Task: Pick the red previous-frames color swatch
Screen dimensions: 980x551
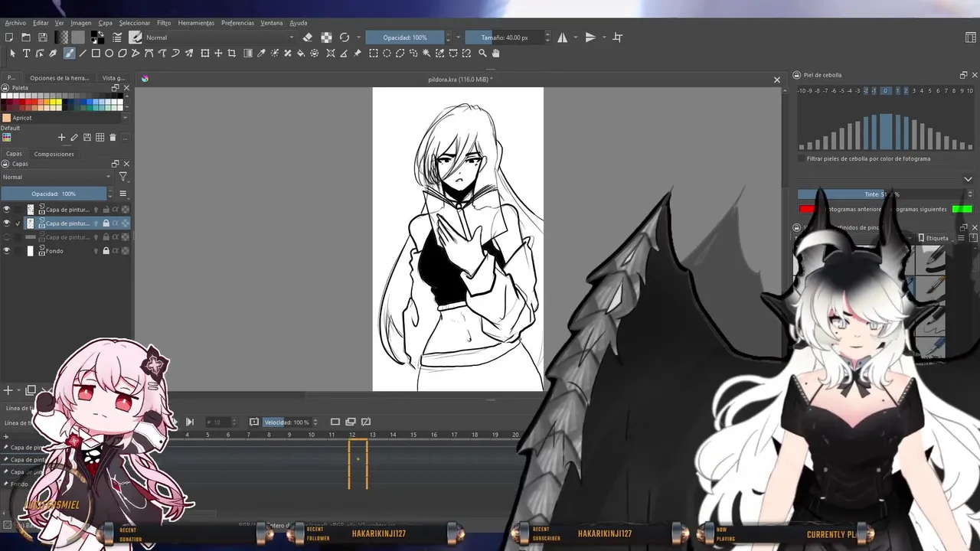Action: pyautogui.click(x=807, y=209)
